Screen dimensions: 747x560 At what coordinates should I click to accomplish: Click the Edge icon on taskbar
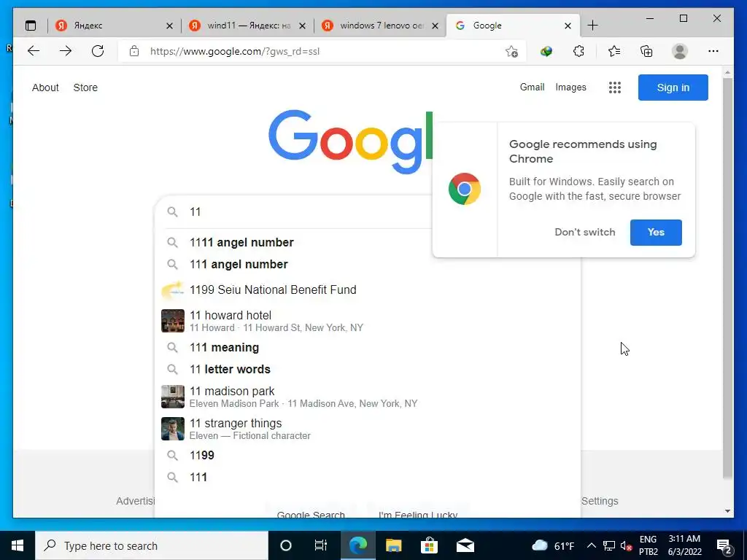pos(357,545)
